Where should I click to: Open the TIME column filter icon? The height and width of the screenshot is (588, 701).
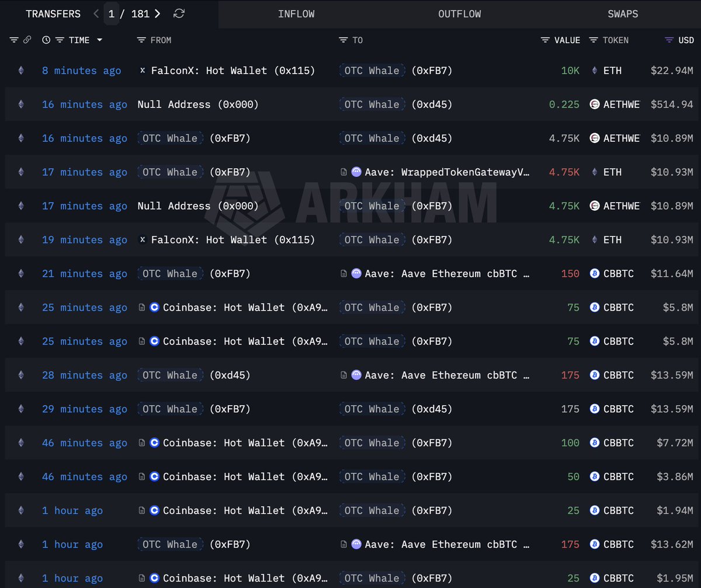pos(60,40)
